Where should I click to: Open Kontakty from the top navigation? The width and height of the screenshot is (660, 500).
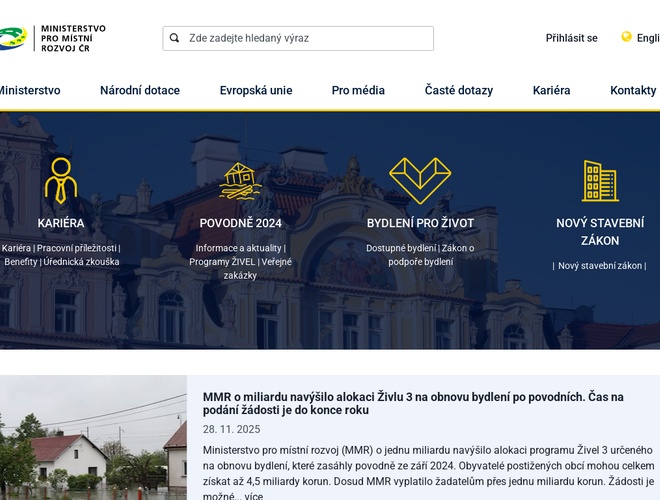[633, 90]
